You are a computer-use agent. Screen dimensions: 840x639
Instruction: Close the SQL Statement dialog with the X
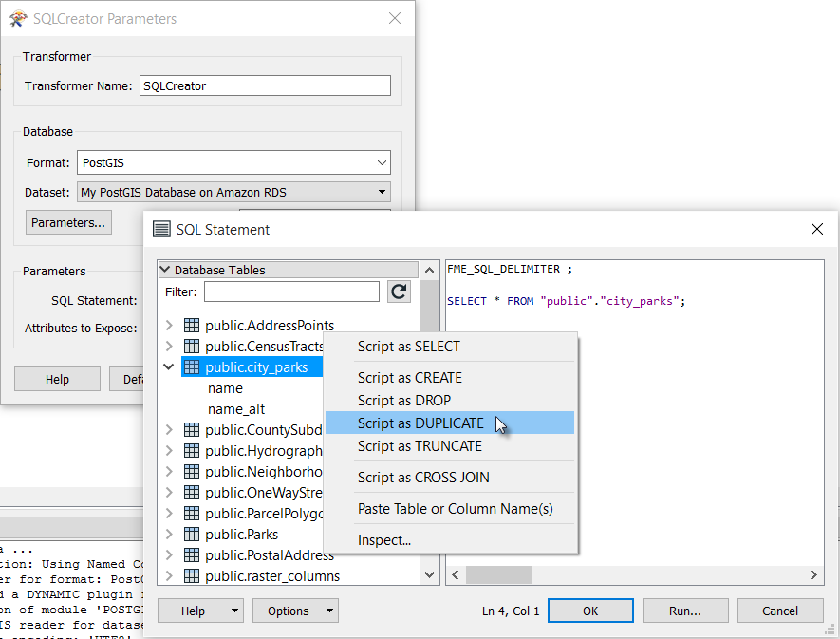pyautogui.click(x=817, y=229)
